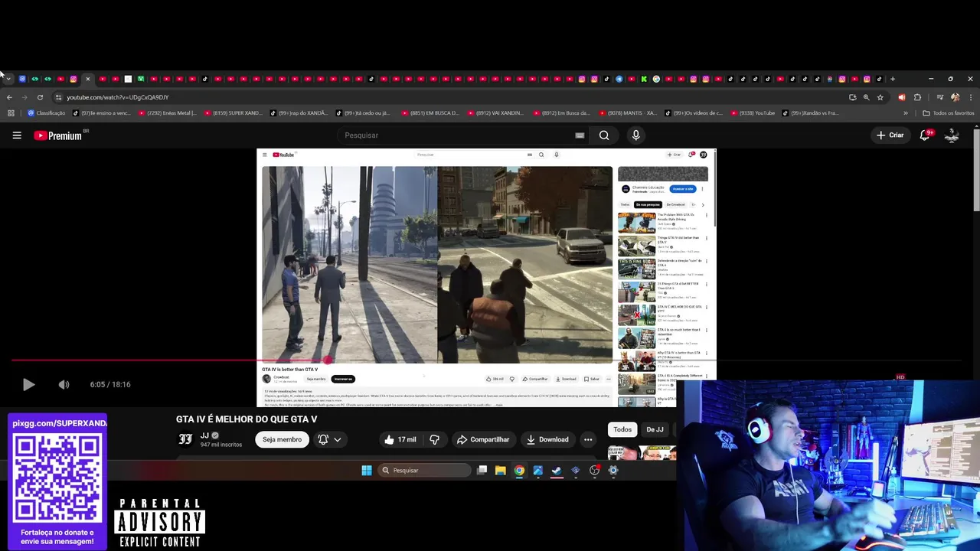980x551 pixels.
Task: Click the Acessar o site button inside video
Action: [x=683, y=189]
